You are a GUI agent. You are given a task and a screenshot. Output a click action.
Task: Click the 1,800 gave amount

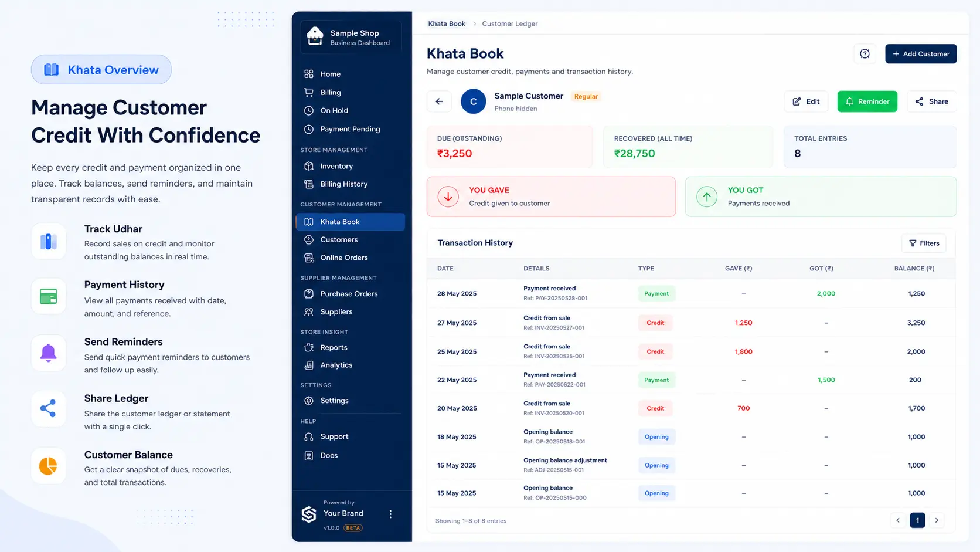[743, 352]
